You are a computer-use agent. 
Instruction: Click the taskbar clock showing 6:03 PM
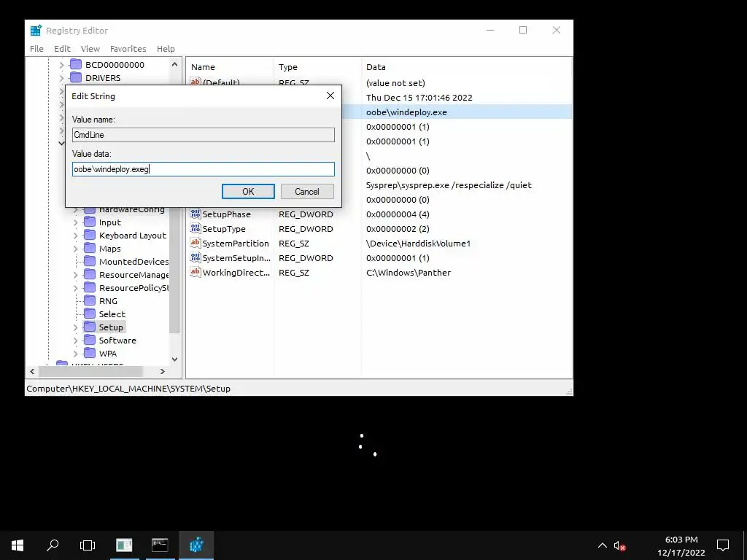(x=681, y=545)
